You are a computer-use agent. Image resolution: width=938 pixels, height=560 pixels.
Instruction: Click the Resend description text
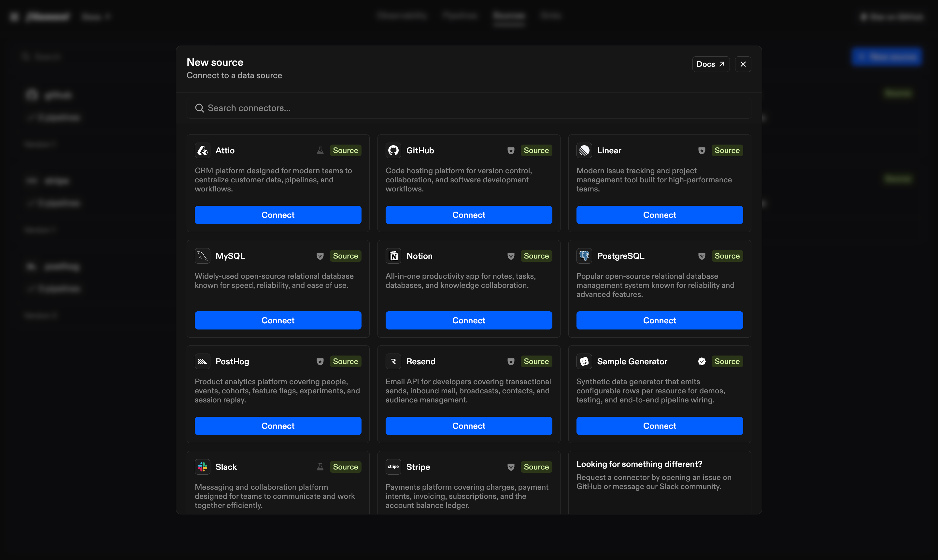tap(468, 391)
